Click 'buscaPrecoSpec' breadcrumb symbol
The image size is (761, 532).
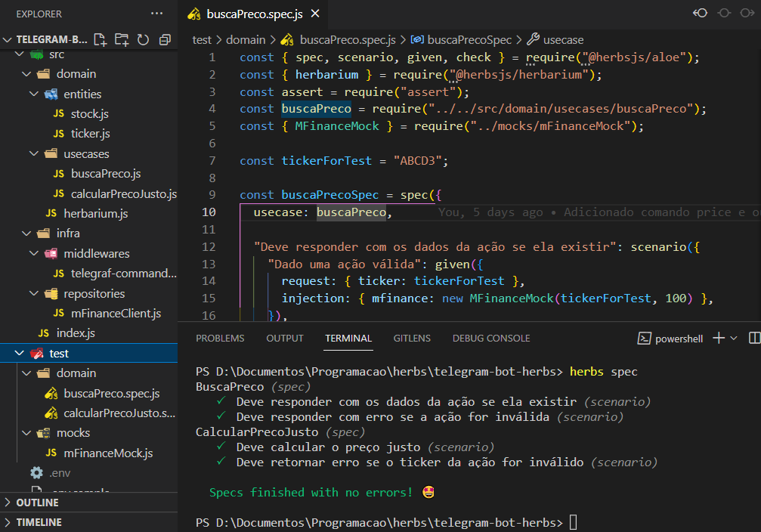[x=469, y=40]
